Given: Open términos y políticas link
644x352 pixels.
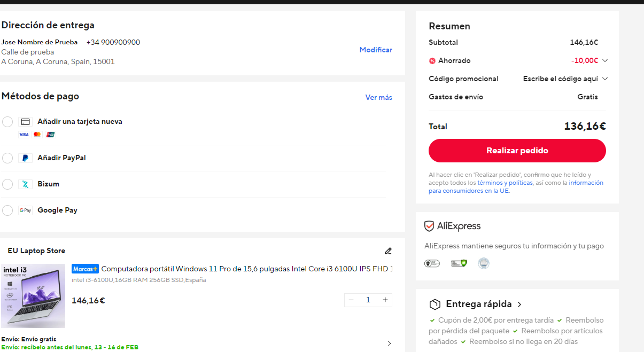Looking at the screenshot, I should (505, 183).
